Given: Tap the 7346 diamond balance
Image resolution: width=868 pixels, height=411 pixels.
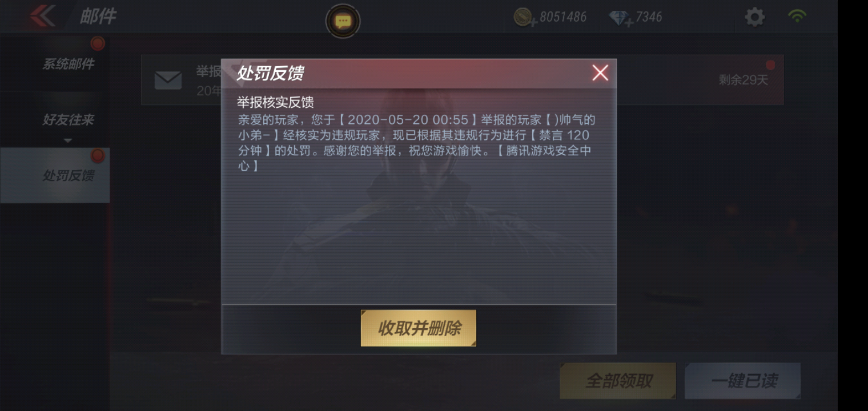Looking at the screenshot, I should tap(649, 17).
